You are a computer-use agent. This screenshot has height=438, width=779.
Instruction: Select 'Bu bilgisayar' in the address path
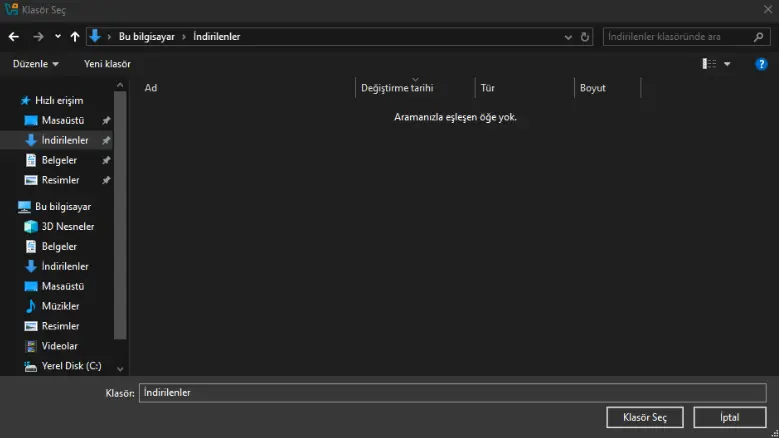(147, 37)
